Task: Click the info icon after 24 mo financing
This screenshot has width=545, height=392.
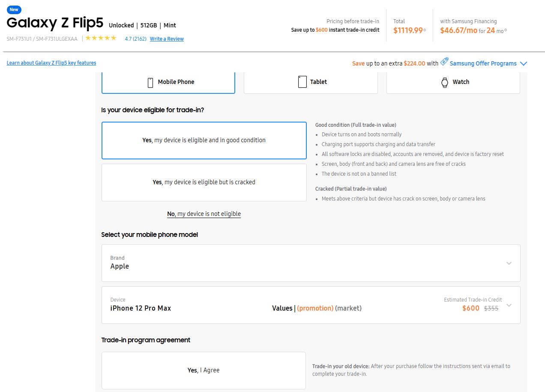Action: point(506,30)
